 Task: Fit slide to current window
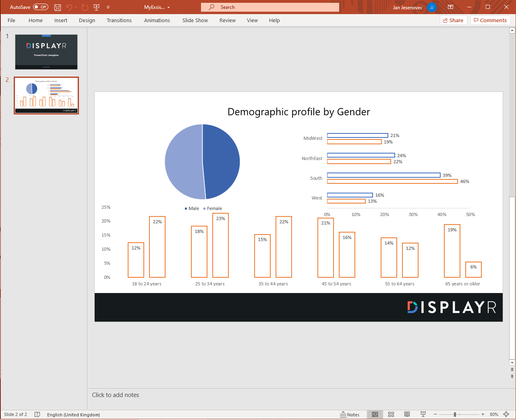pos(506,414)
